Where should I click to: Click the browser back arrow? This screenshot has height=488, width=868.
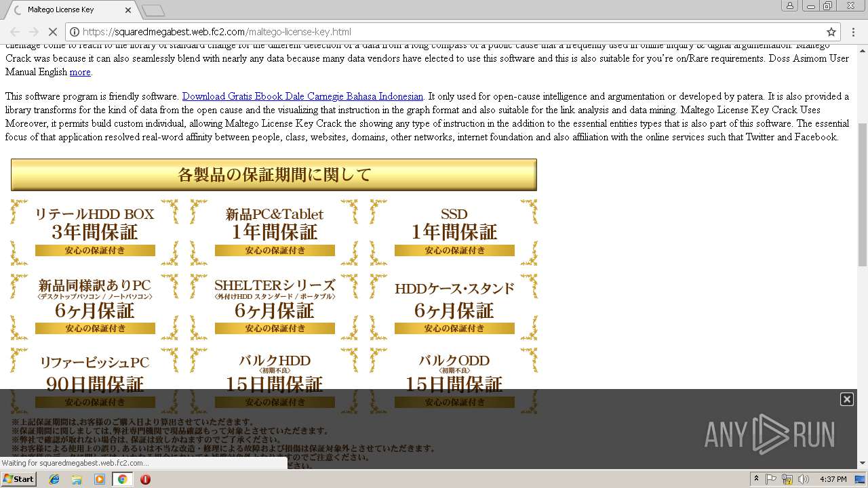tap(15, 32)
